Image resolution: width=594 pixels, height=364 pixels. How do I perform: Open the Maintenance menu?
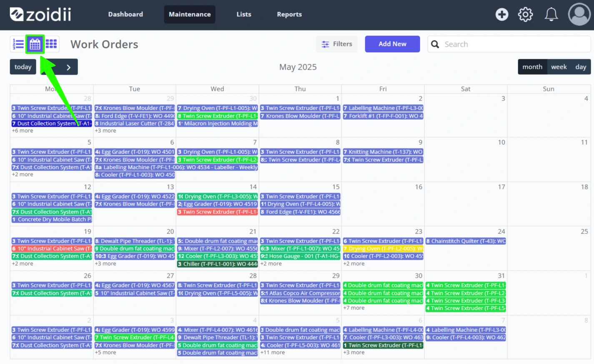pyautogui.click(x=190, y=15)
